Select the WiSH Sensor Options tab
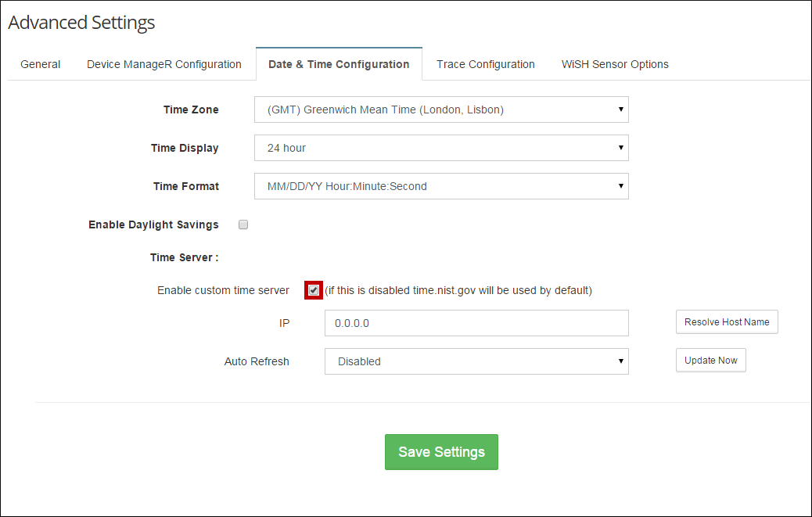 tap(615, 64)
